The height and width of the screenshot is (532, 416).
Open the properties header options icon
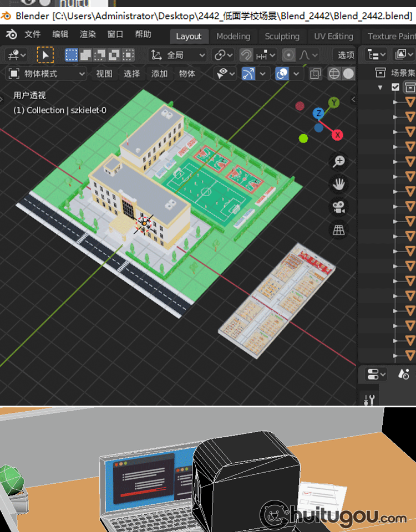(x=404, y=374)
